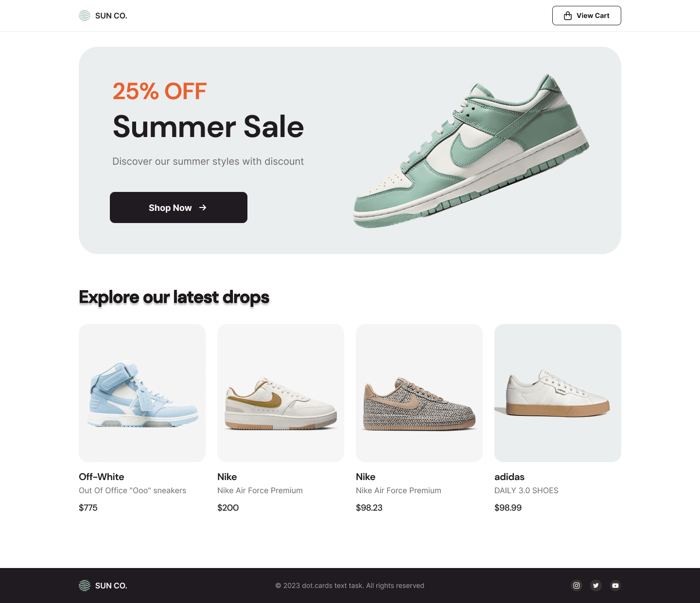700x603 pixels.
Task: Select the Nike gold swoosh sneaker image
Action: 280,393
